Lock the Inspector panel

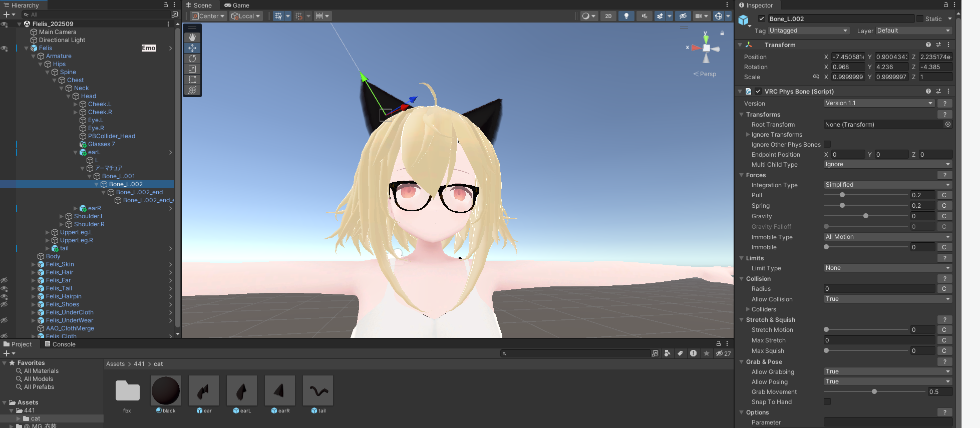[x=946, y=5]
